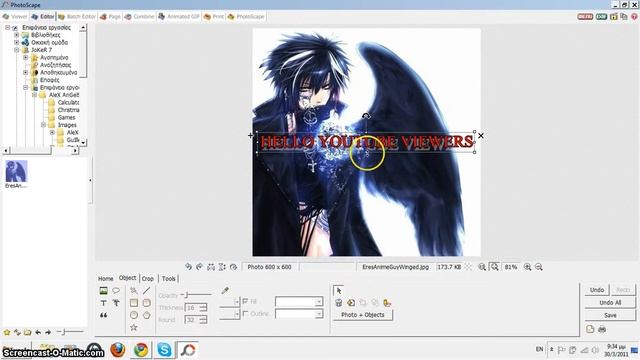Toggle the Fill checkbox
The height and width of the screenshot is (360, 640).
pos(245,301)
